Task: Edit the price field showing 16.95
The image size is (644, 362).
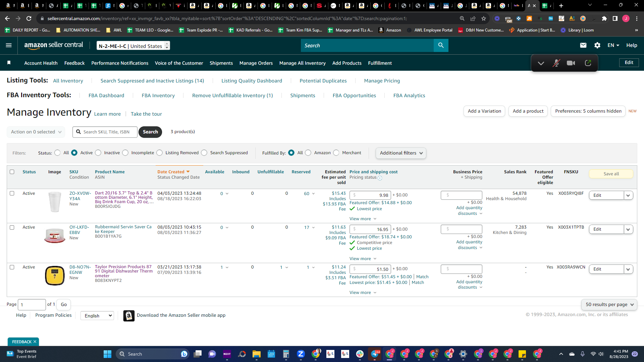Action: (370, 229)
